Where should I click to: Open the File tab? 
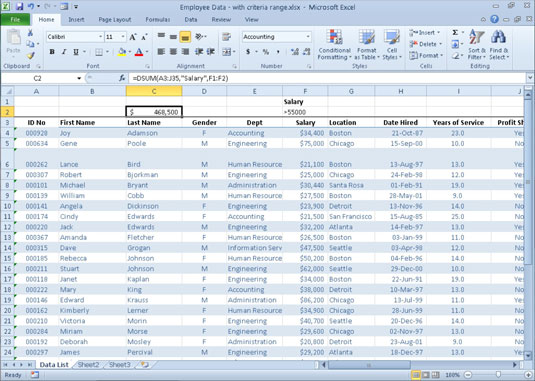(15, 20)
